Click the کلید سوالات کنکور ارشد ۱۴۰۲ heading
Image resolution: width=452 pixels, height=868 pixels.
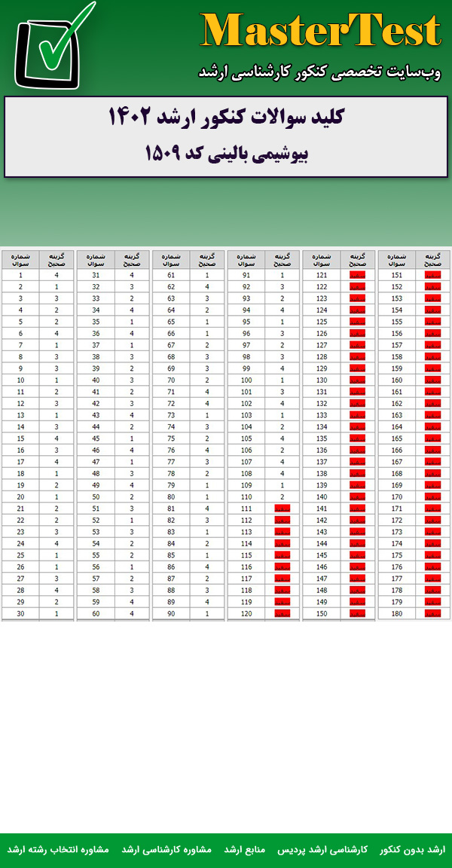tap(226, 118)
